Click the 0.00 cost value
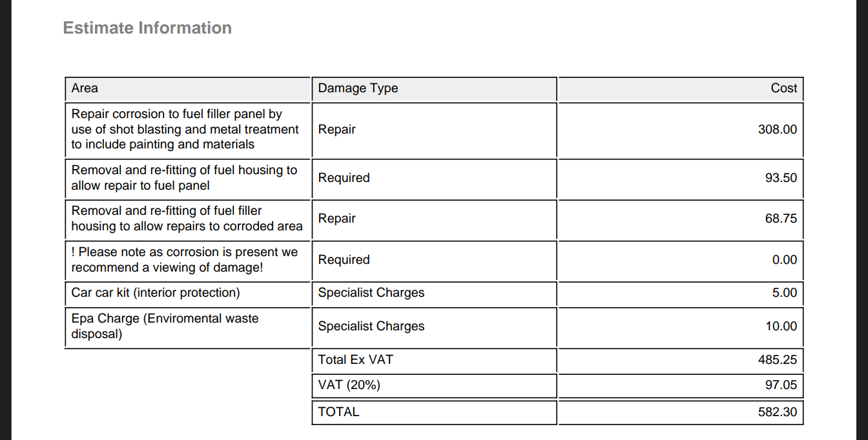This screenshot has width=868, height=440. (785, 260)
